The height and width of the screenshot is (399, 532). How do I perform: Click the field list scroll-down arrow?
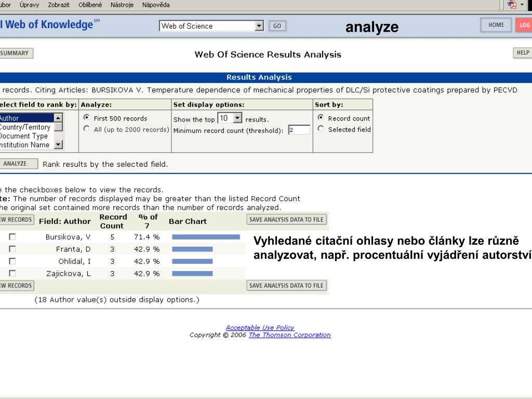tap(58, 145)
